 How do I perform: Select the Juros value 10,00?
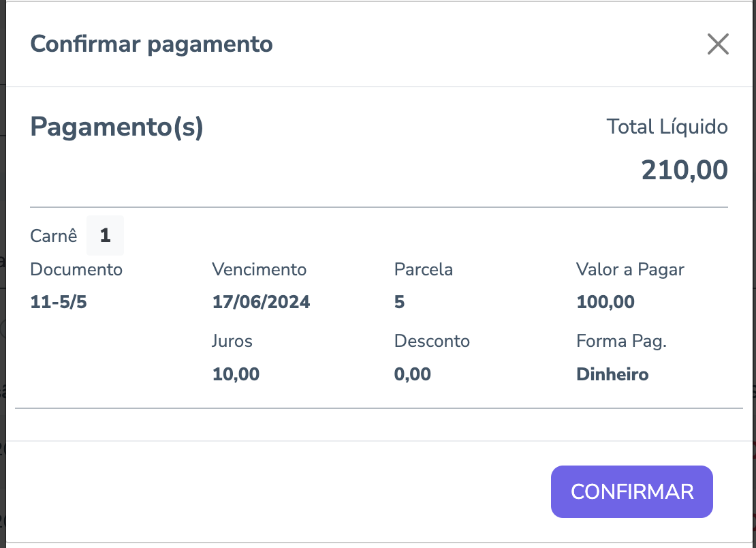click(236, 374)
